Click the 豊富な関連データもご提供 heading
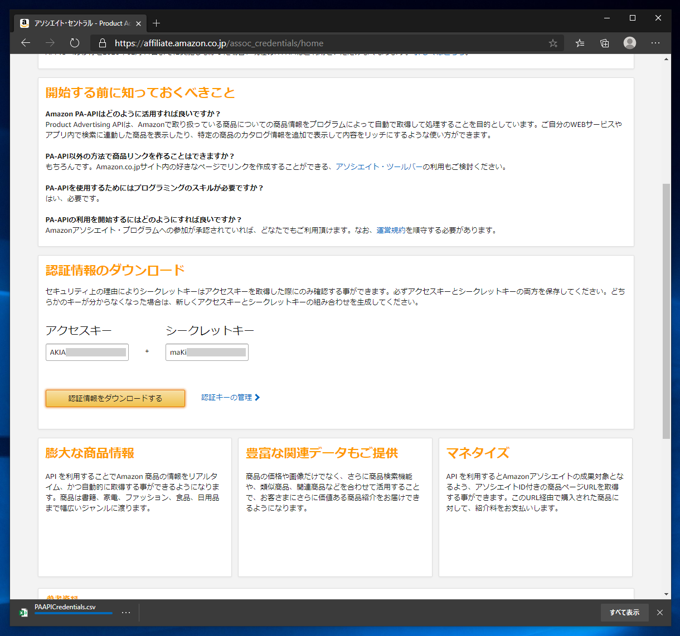 [322, 453]
